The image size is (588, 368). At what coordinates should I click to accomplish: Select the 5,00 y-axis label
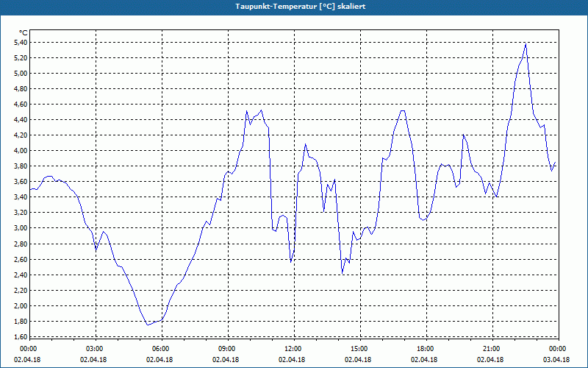pyautogui.click(x=21, y=73)
